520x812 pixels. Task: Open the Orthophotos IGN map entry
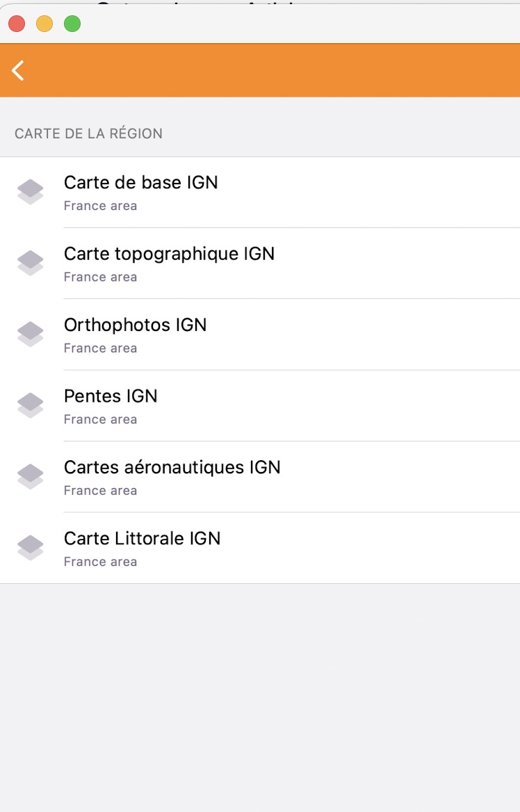pyautogui.click(x=135, y=325)
